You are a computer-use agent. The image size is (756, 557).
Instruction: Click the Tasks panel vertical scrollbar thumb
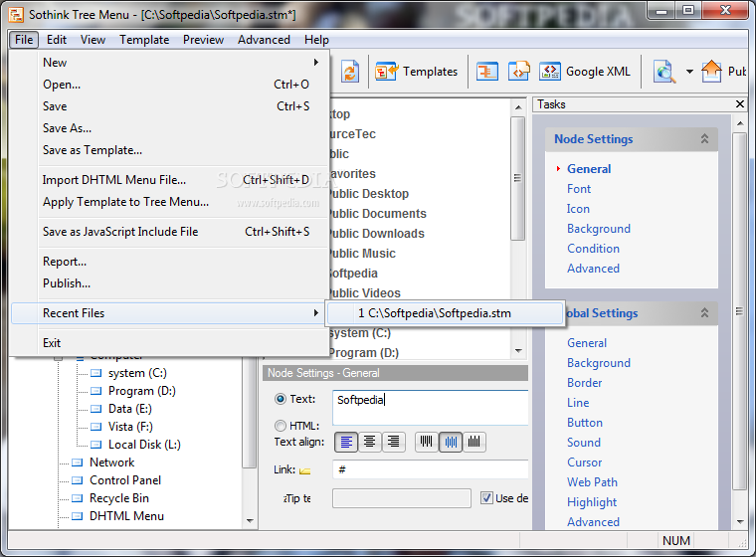click(740, 311)
